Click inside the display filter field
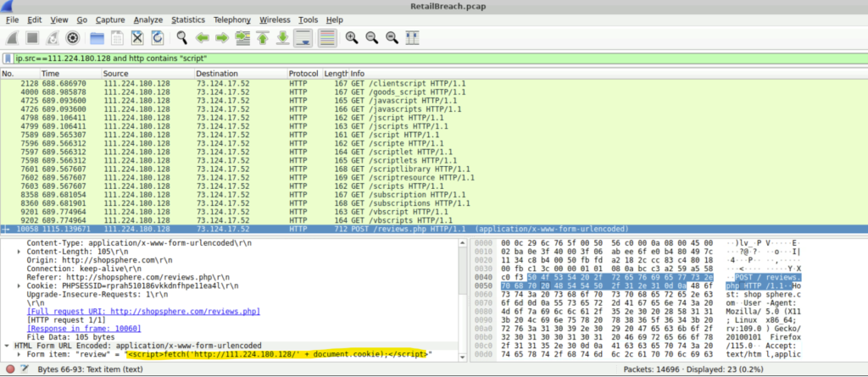This screenshot has height=377, width=868. pyautogui.click(x=424, y=59)
